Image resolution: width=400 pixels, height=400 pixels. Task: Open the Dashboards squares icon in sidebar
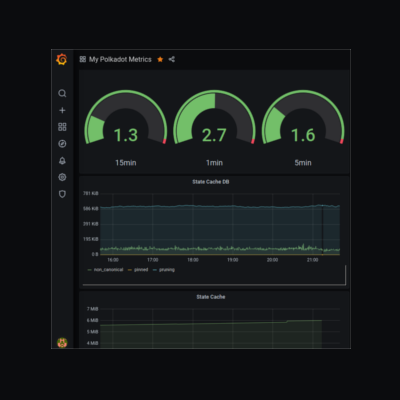pyautogui.click(x=62, y=127)
